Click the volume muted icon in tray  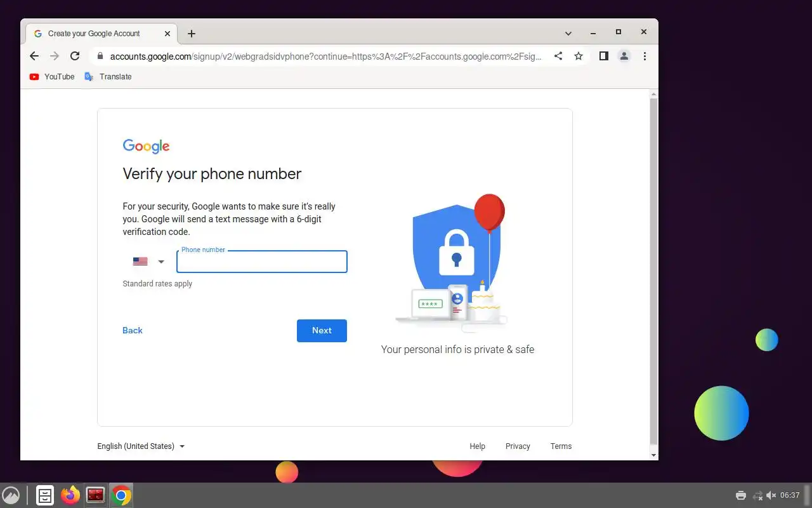coord(771,495)
